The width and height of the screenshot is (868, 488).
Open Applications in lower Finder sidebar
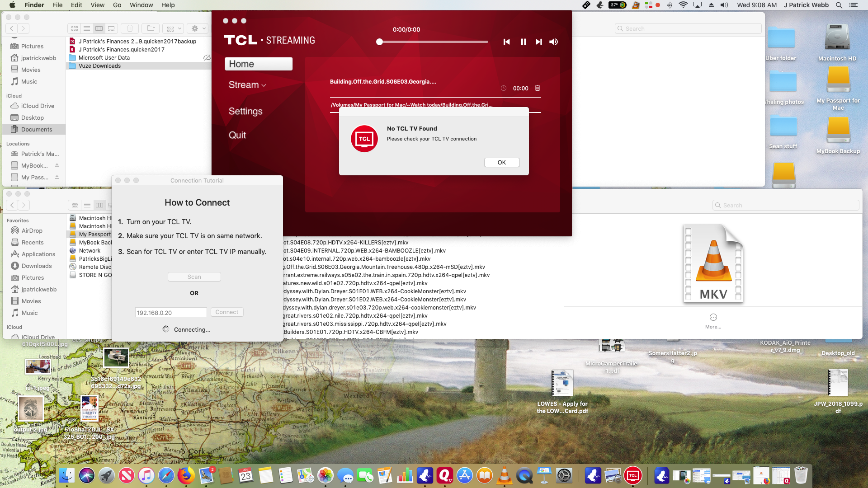[x=34, y=254]
